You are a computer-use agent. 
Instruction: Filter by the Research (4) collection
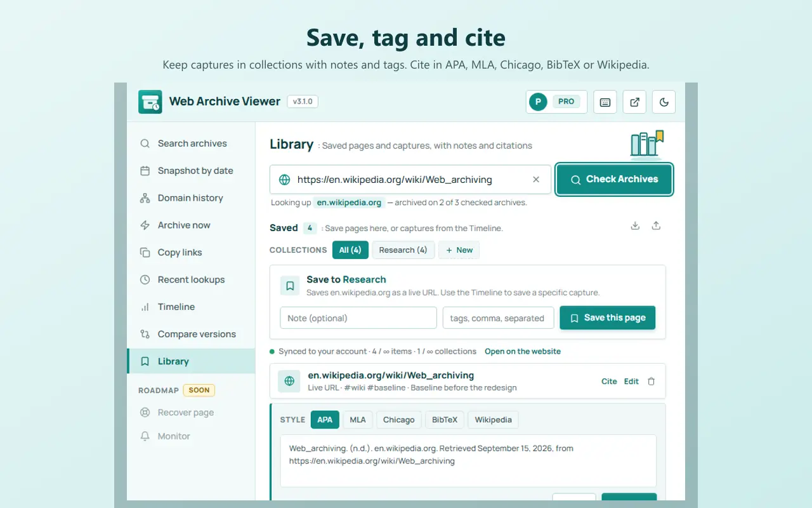[403, 250]
